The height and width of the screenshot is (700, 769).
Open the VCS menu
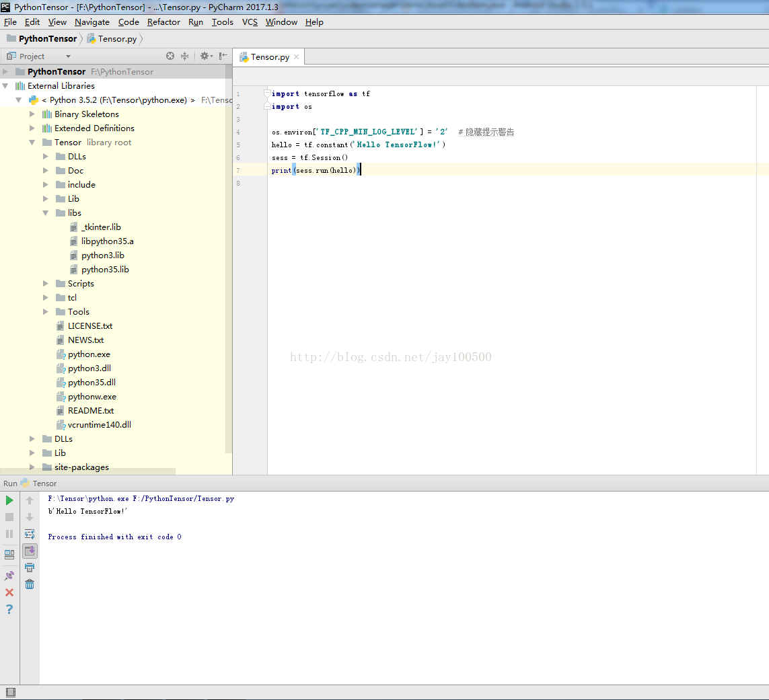250,22
